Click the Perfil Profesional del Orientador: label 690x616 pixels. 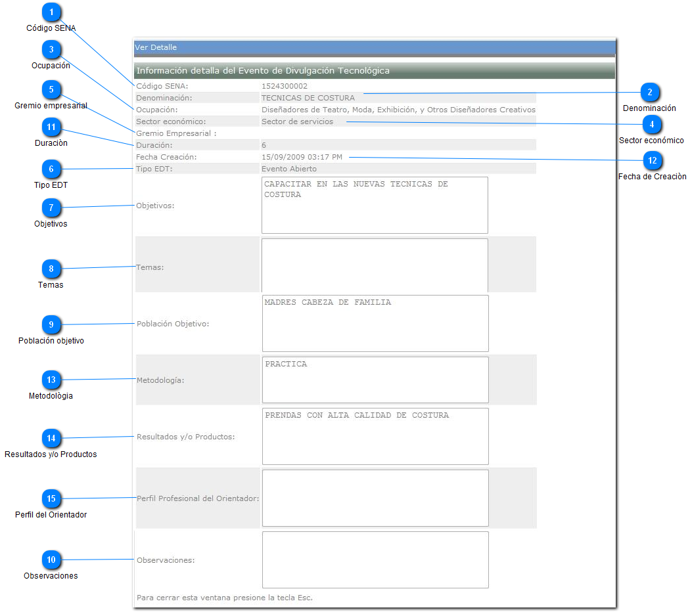[198, 498]
